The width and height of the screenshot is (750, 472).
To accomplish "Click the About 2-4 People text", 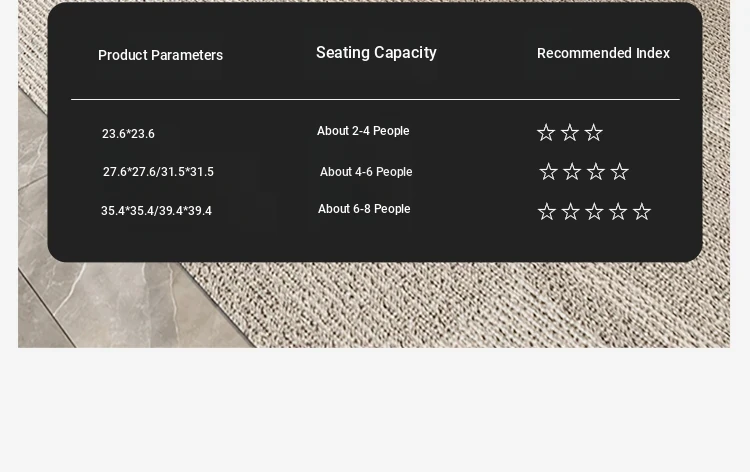I will click(363, 131).
